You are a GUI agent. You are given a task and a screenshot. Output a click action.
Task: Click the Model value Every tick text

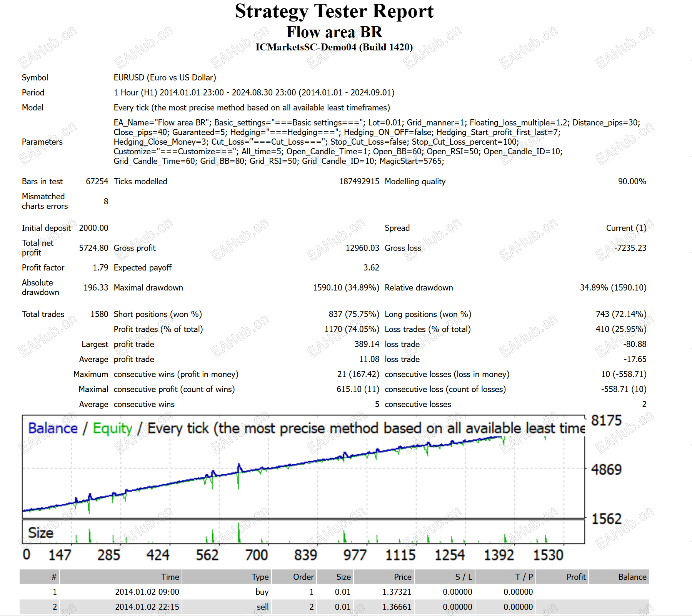point(252,108)
